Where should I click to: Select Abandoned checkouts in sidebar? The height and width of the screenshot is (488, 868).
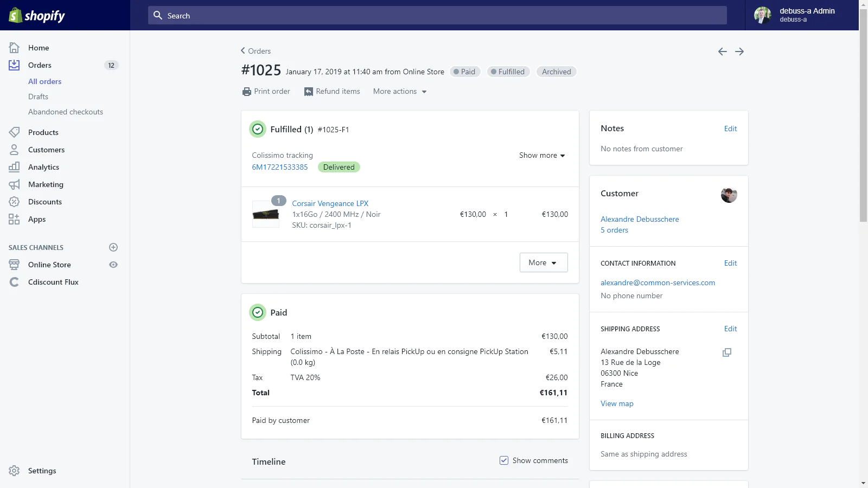[x=66, y=112]
